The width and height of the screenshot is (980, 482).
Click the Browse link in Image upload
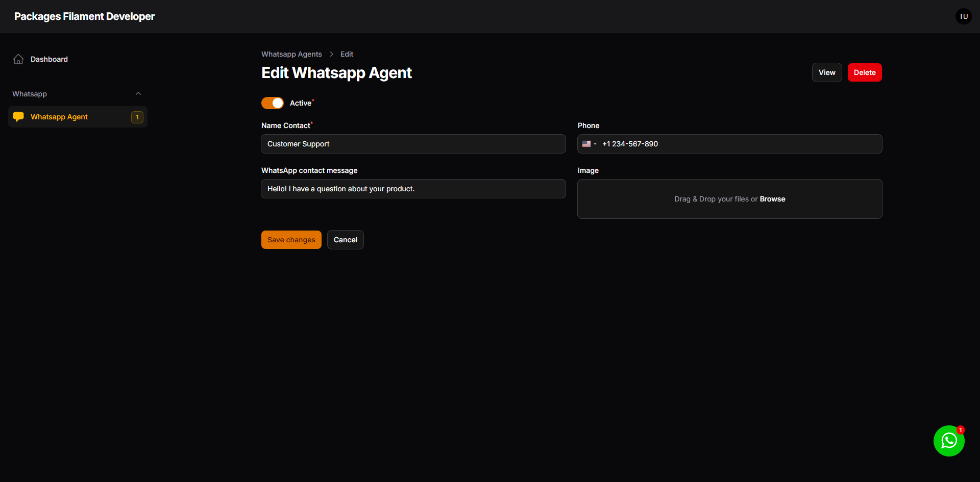coord(772,199)
